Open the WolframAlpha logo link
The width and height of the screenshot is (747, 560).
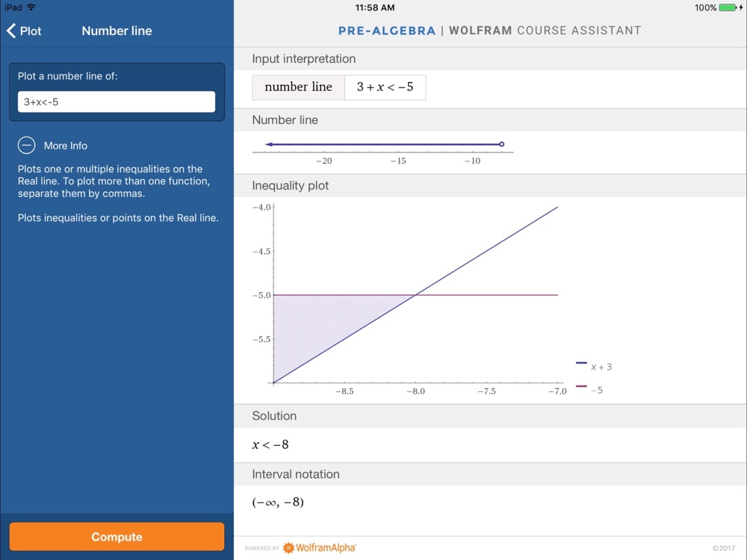click(319, 547)
